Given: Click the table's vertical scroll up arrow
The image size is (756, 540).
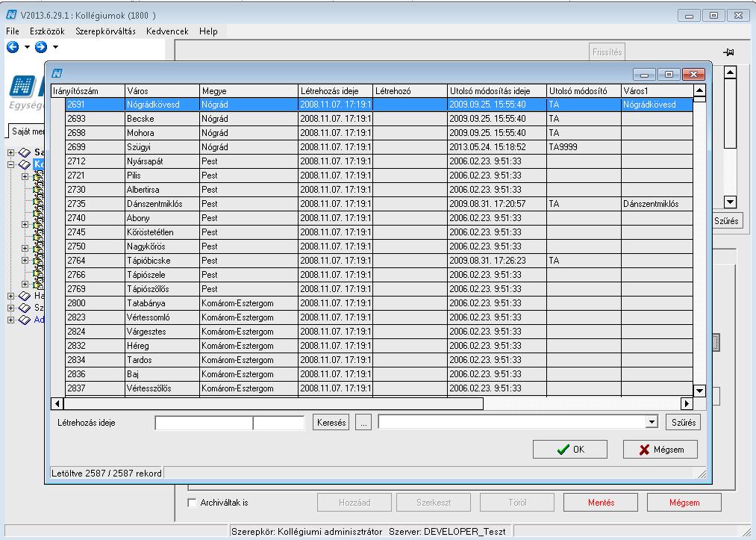Looking at the screenshot, I should 699,90.
